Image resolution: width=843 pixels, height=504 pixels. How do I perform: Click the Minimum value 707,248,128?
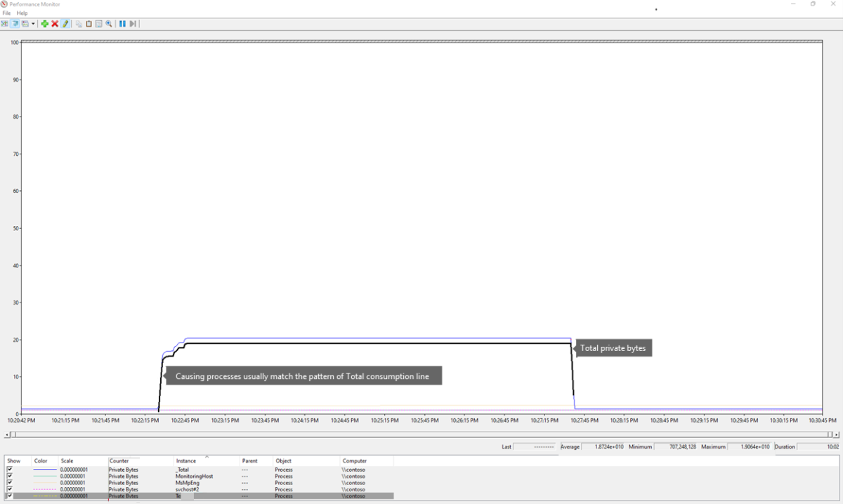tap(676, 446)
